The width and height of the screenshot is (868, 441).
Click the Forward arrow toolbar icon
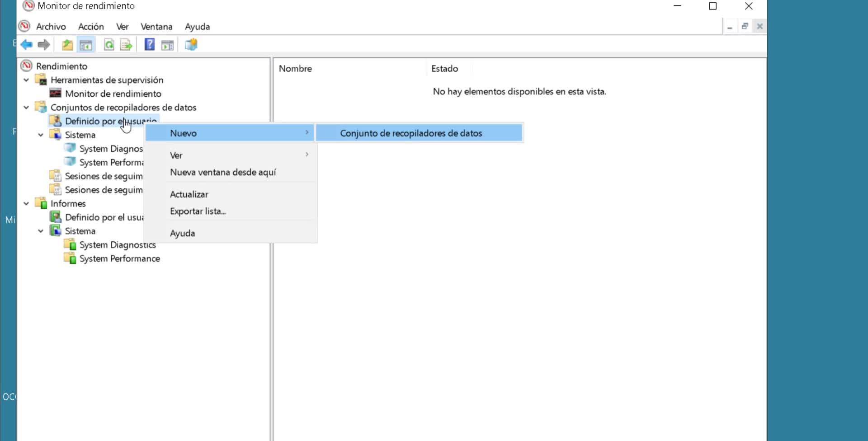tap(44, 45)
